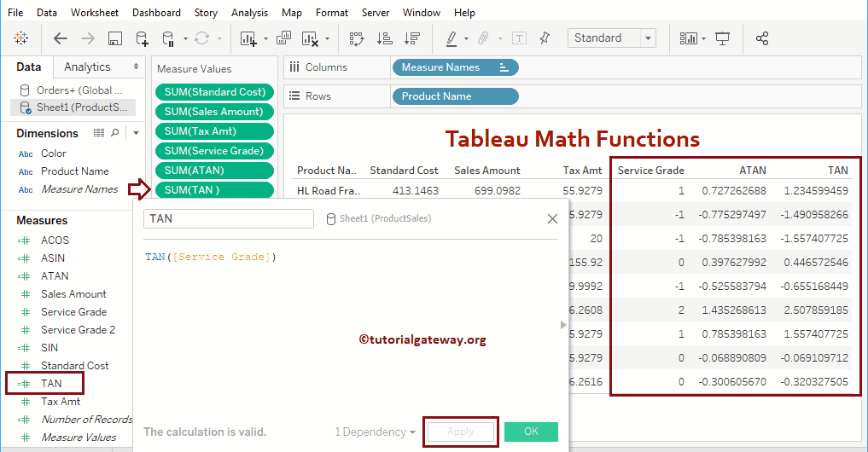Clear the sheet icon

coord(310,38)
